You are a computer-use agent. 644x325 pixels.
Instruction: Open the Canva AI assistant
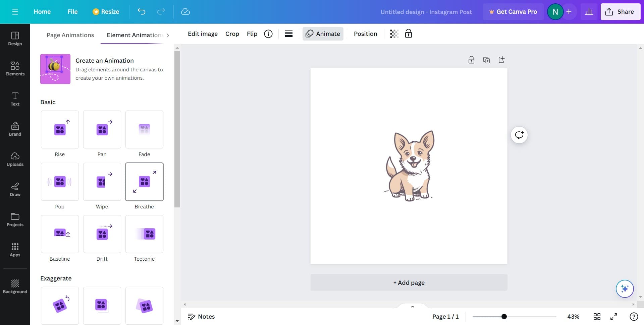coord(624,288)
